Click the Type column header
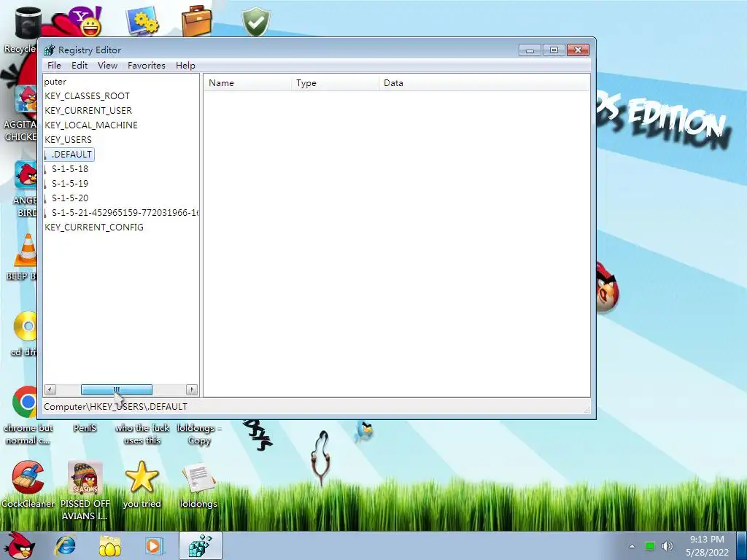Viewport: 747px width, 560px height. pyautogui.click(x=335, y=83)
